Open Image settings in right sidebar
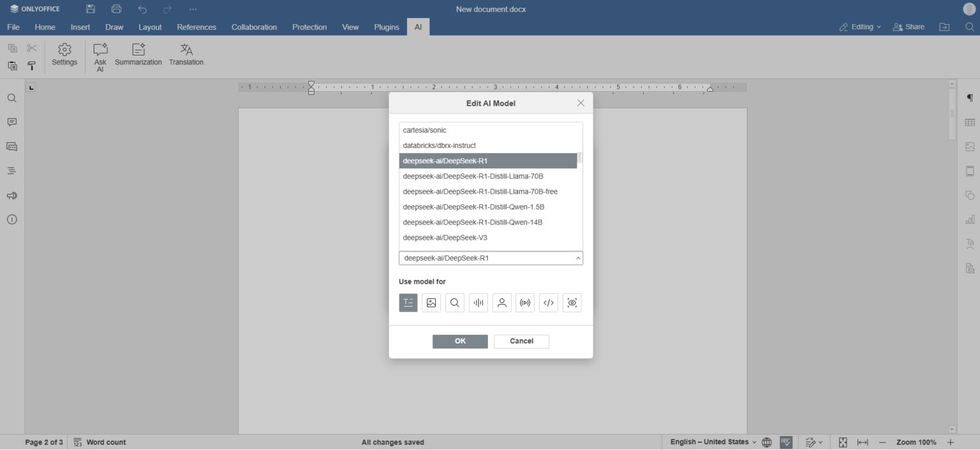 point(970,147)
